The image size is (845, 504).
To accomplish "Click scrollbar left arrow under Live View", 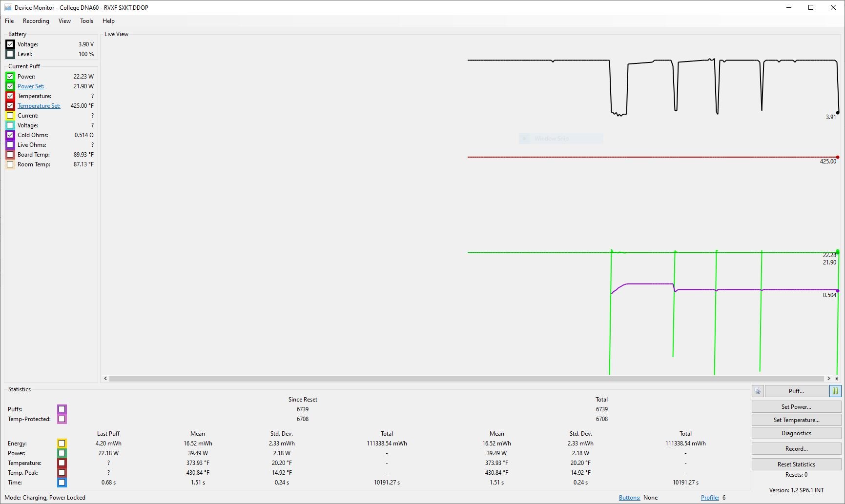I will pyautogui.click(x=105, y=378).
